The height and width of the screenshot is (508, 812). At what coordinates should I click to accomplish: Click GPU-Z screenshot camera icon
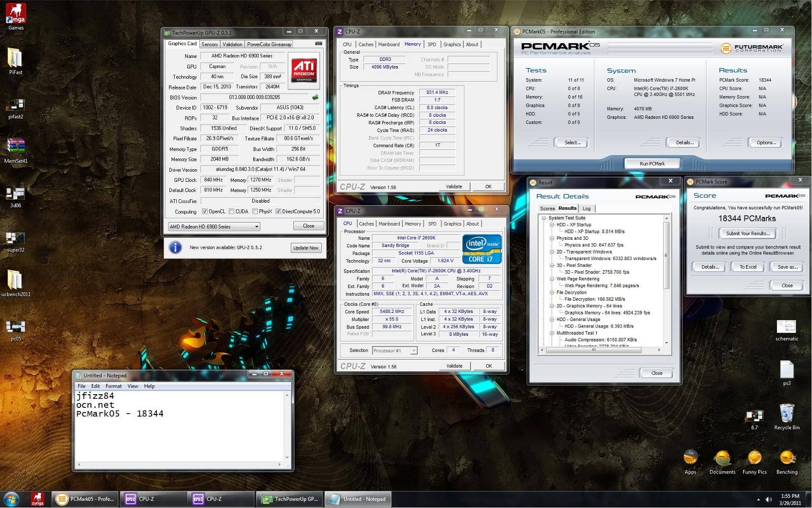pyautogui.click(x=318, y=44)
